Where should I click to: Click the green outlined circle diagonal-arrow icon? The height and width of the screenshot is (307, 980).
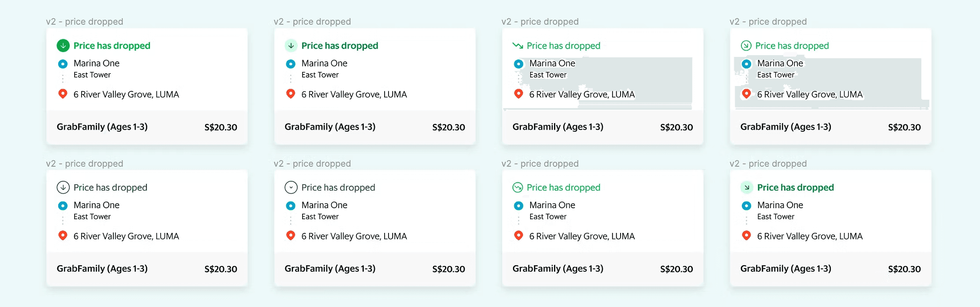746,45
